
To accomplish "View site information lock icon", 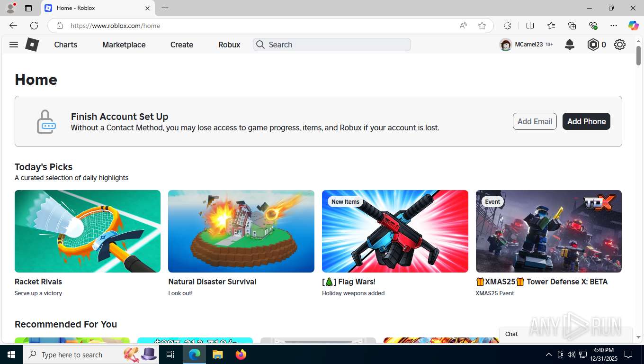I will tap(59, 26).
